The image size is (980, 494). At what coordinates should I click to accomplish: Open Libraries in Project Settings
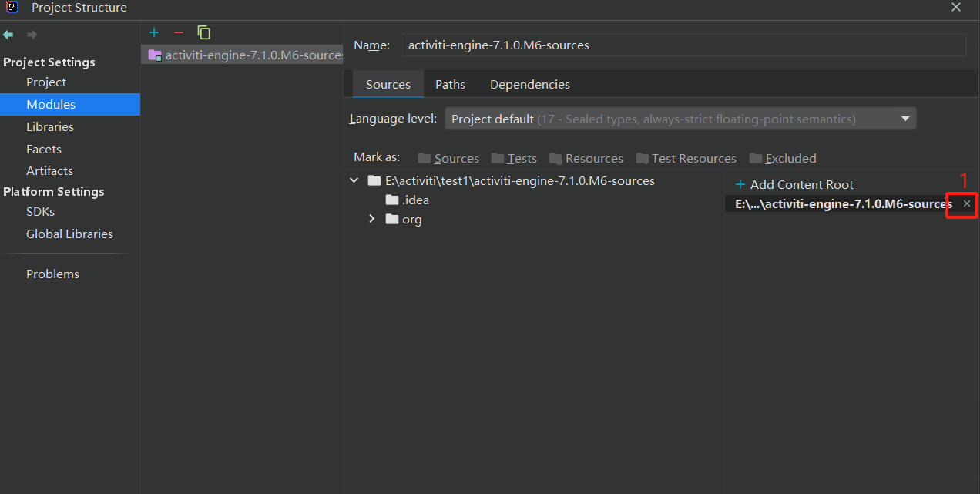tap(50, 126)
